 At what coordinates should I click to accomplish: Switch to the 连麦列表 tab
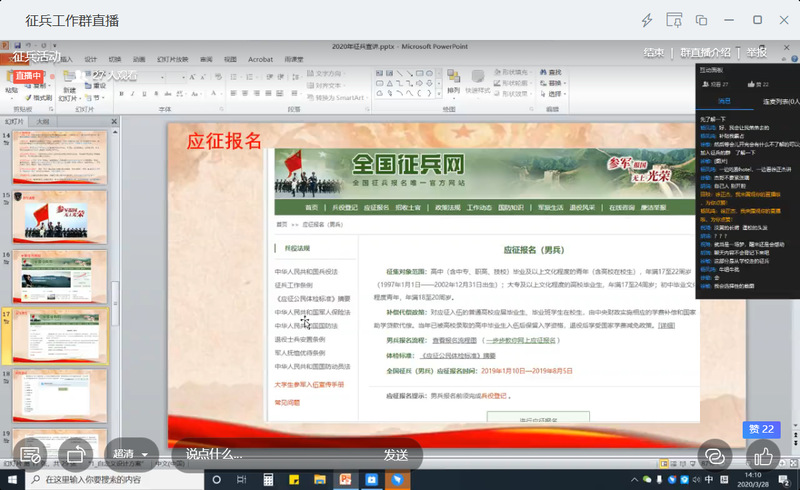point(778,101)
